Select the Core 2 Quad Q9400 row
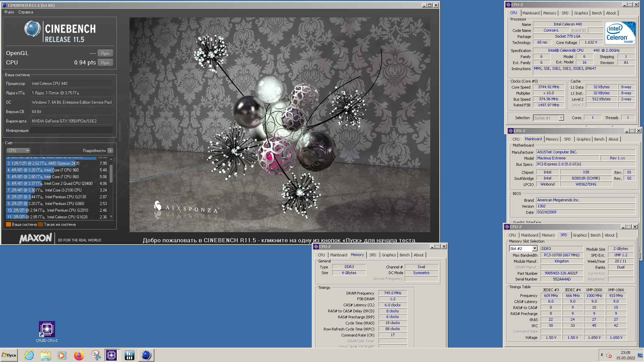This screenshot has height=362, width=644. (x=57, y=184)
